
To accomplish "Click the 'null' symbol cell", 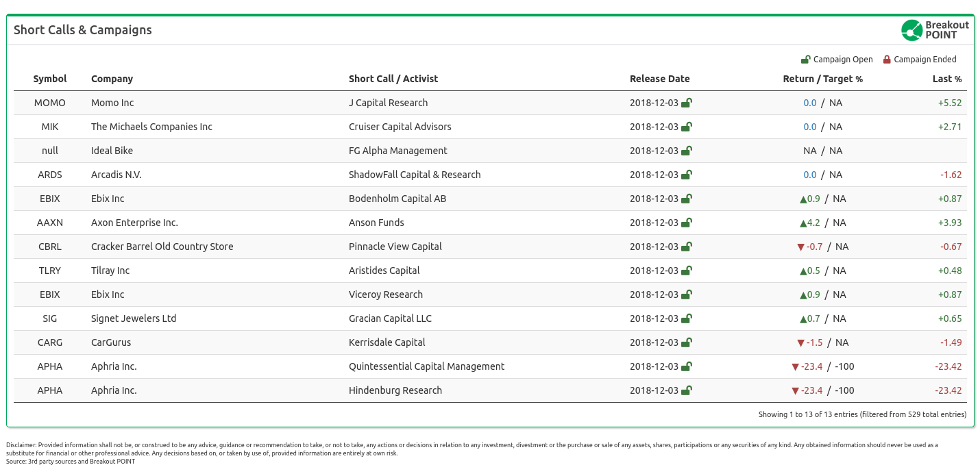I will click(50, 151).
